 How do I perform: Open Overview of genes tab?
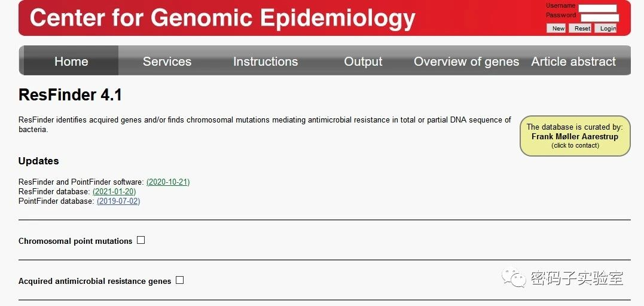[x=466, y=62]
